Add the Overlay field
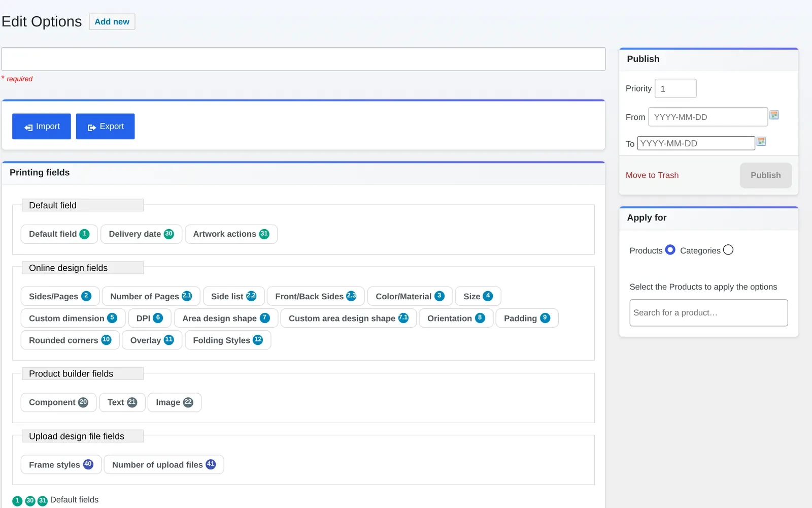Image resolution: width=812 pixels, height=508 pixels. tap(152, 340)
